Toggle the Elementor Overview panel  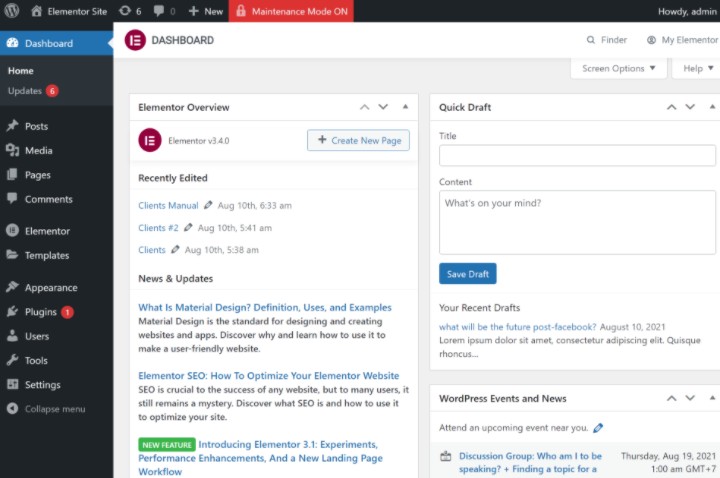coord(405,107)
